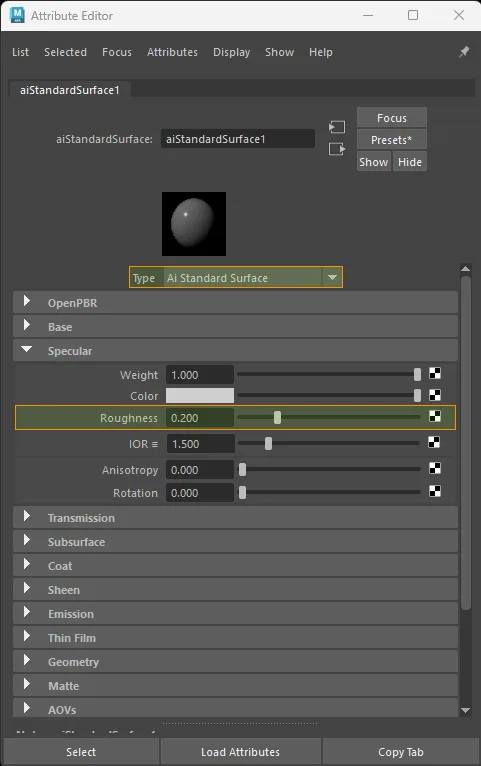Click the Specular Color checker map icon
481x766 pixels.
[x=435, y=395]
